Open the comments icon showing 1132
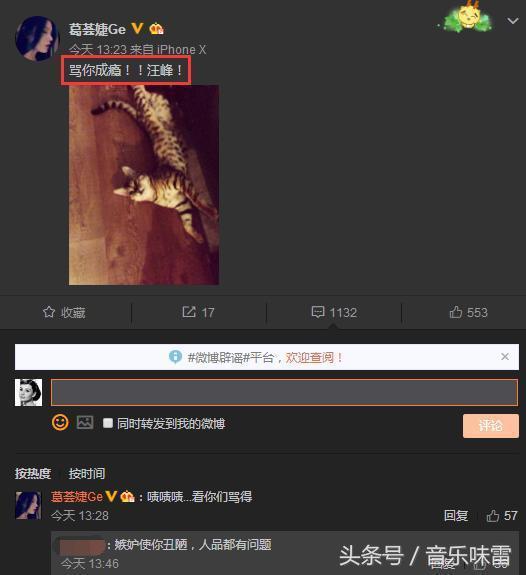The image size is (526, 575). tap(318, 312)
